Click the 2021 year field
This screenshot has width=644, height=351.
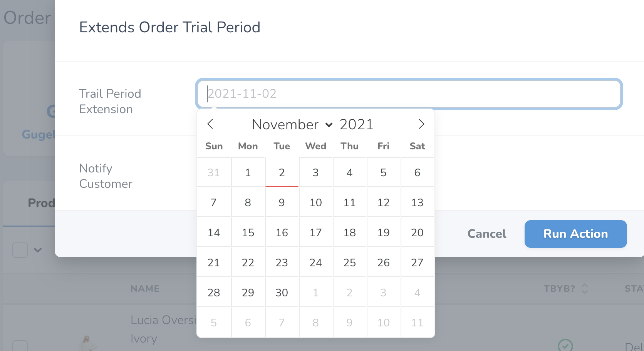(x=357, y=124)
